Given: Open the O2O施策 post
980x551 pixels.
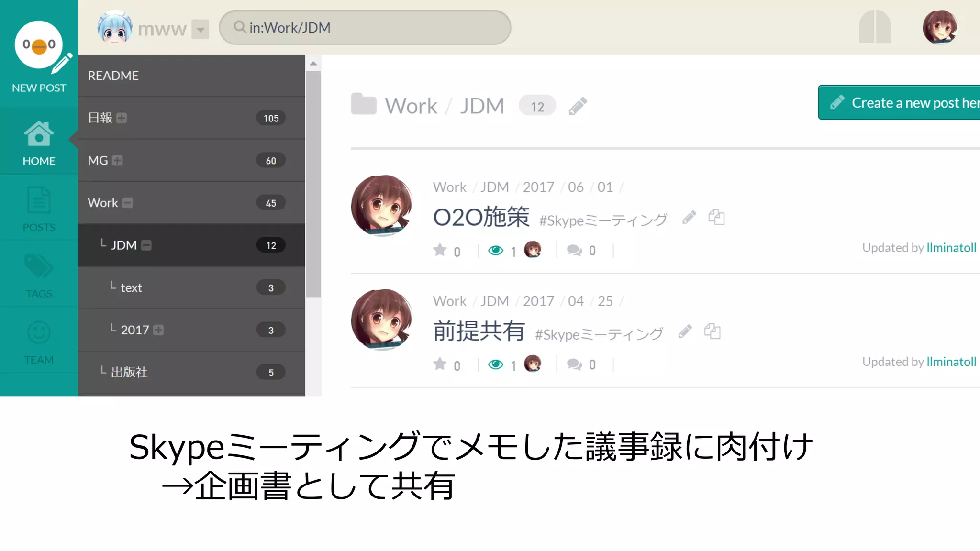Looking at the screenshot, I should [x=481, y=218].
